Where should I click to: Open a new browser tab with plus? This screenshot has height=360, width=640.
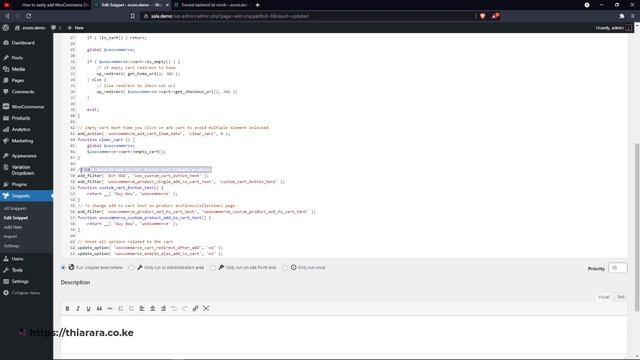[258, 5]
